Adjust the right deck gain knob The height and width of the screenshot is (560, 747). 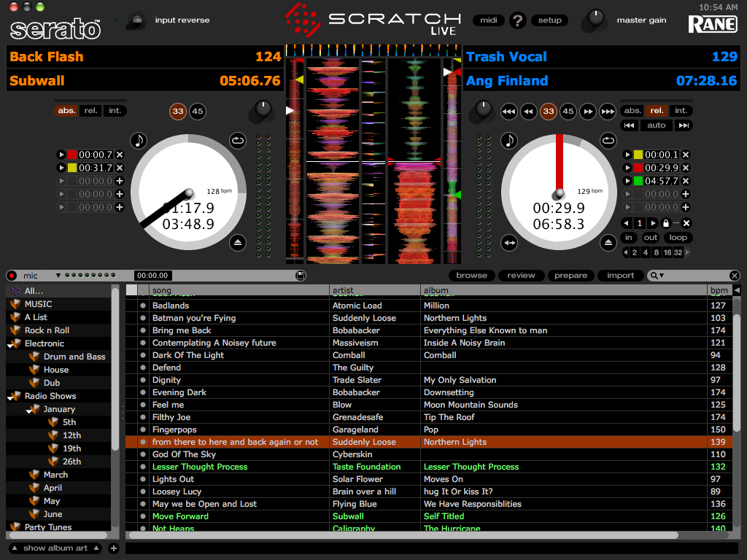coord(483,109)
